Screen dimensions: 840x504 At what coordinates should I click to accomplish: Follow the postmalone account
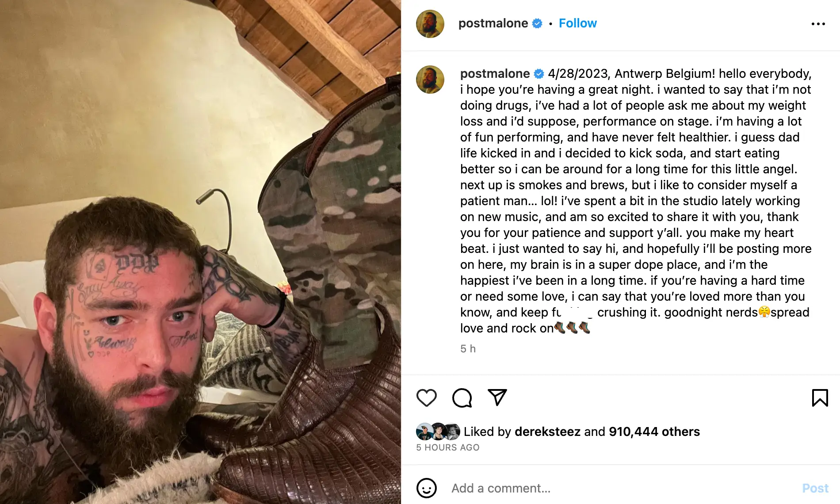coord(577,23)
